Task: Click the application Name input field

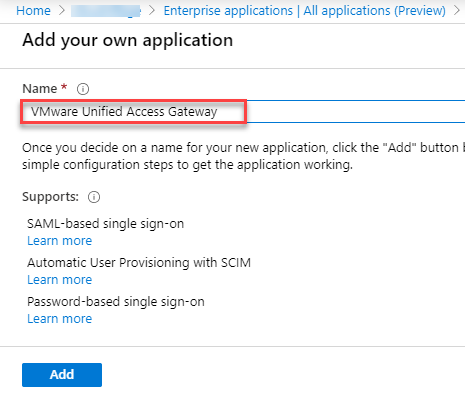Action: click(x=243, y=111)
